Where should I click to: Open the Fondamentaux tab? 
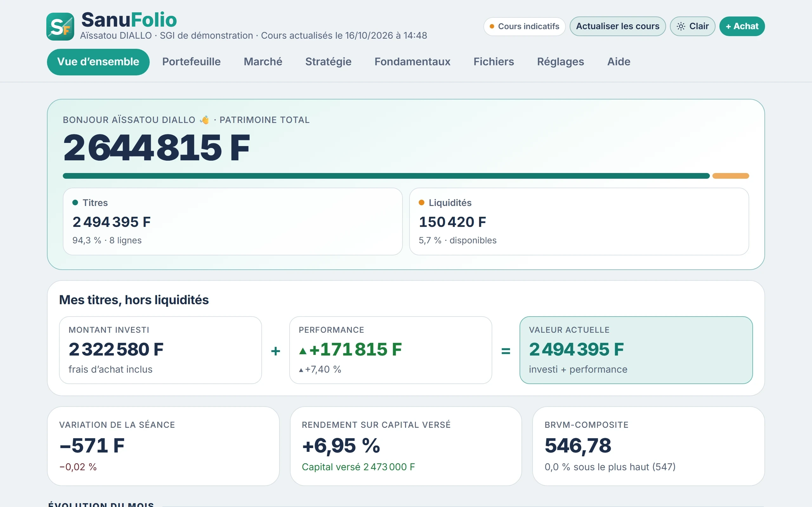pos(412,62)
